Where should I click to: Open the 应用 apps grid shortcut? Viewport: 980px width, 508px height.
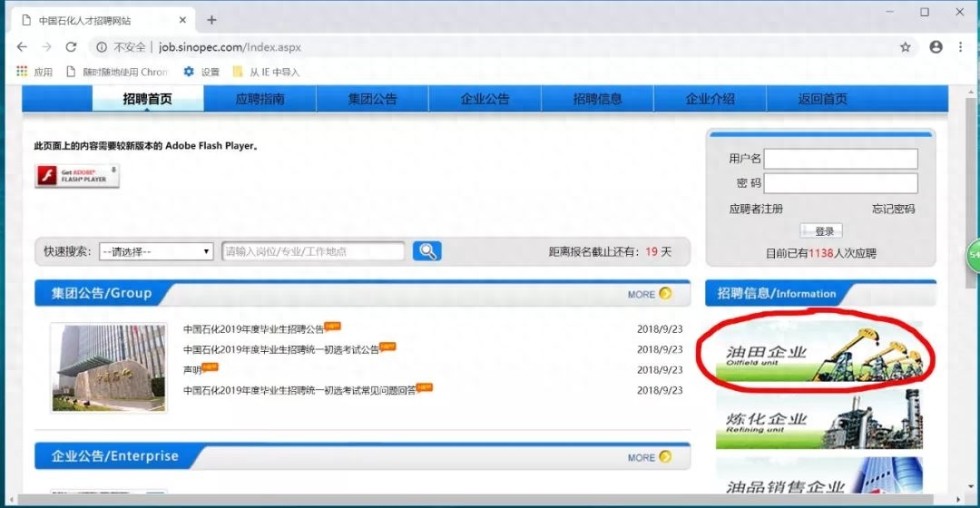point(34,72)
